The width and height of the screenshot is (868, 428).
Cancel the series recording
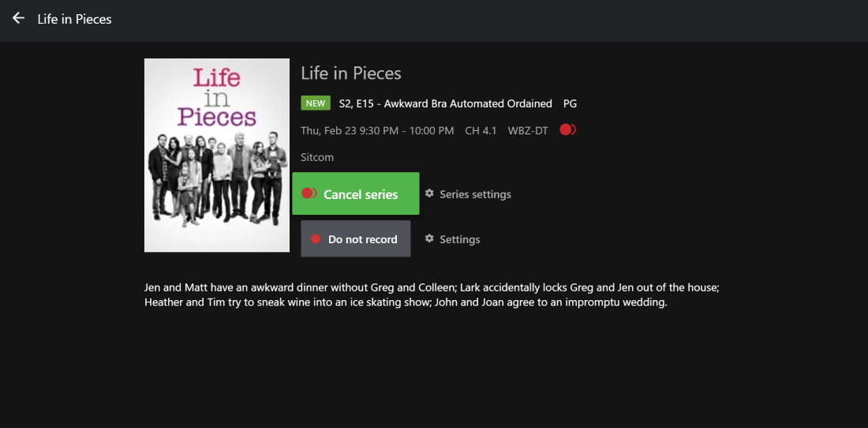[355, 193]
